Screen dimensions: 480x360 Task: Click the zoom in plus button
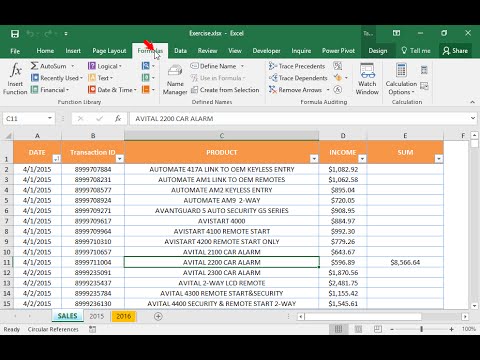pyautogui.click(x=452, y=329)
